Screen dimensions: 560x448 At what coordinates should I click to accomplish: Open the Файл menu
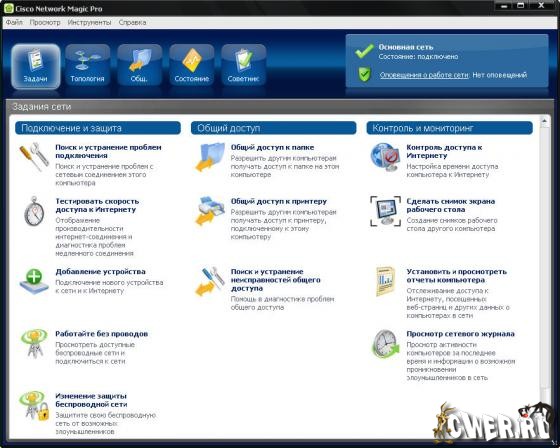pos(14,22)
